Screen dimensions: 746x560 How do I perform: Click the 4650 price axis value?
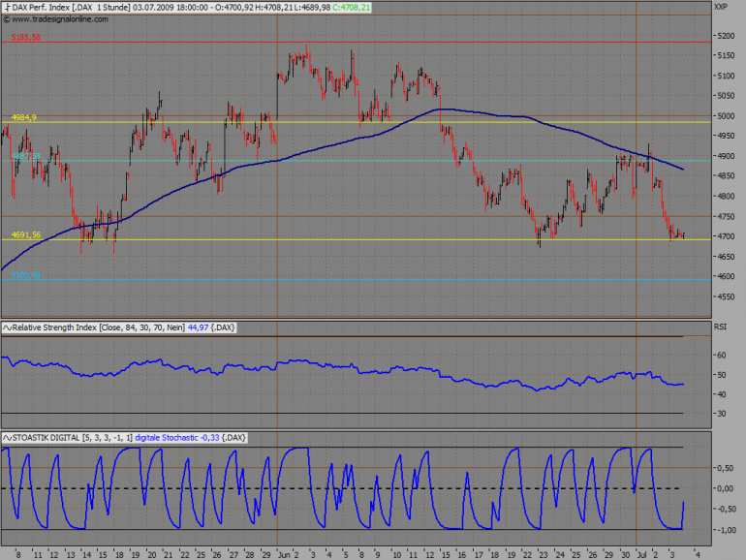(x=725, y=257)
